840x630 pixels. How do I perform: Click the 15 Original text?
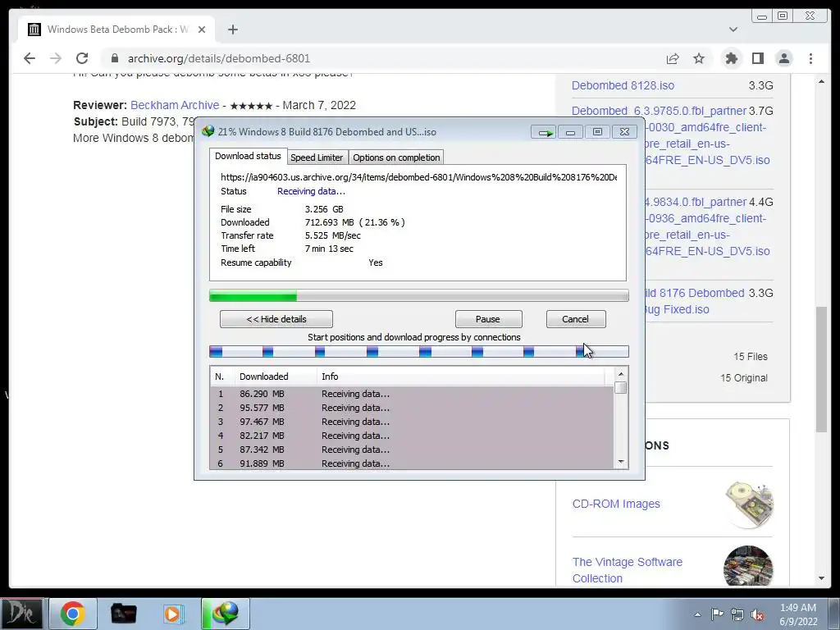pos(743,377)
